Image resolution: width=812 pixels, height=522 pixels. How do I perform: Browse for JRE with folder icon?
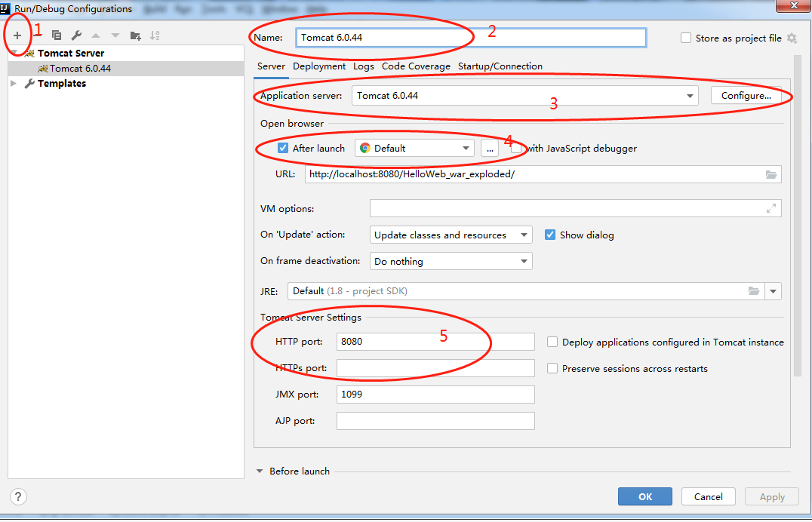pyautogui.click(x=753, y=291)
